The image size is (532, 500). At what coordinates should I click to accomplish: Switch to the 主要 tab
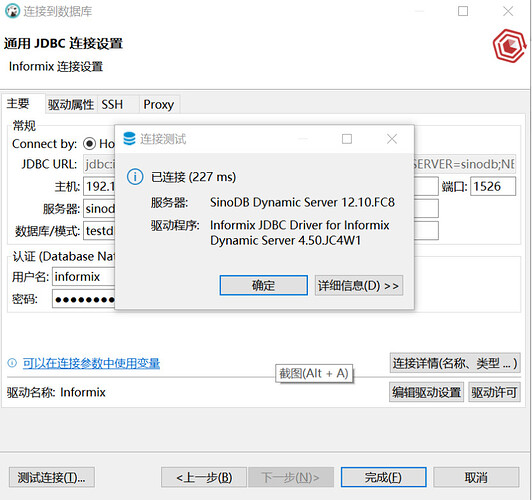[x=23, y=103]
